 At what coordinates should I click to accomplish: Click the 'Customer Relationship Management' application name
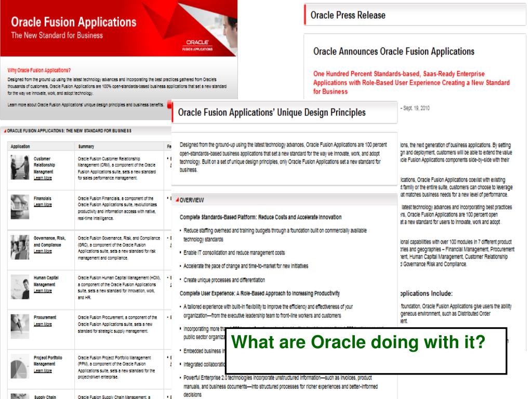click(x=44, y=165)
